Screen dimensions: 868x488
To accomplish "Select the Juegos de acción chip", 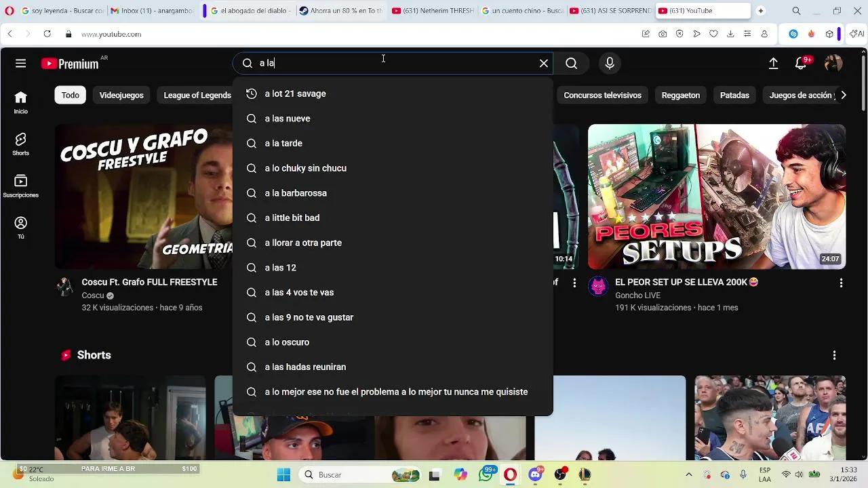I will tap(802, 95).
